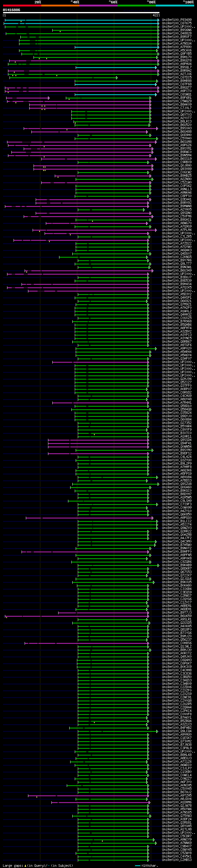Click the UniRef100_A9TZH5 label
This screenshot has height=868, width=197.
point(177,796)
